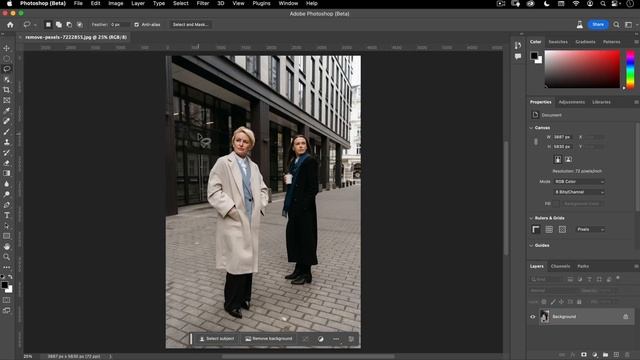The height and width of the screenshot is (360, 640).
Task: Select the Type tool
Action: pos(7,215)
